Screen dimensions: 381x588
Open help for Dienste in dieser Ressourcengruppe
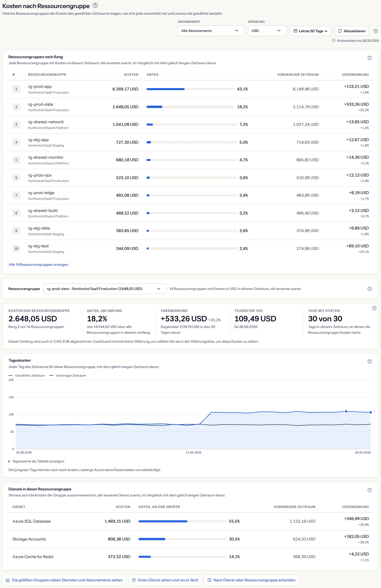369,490
